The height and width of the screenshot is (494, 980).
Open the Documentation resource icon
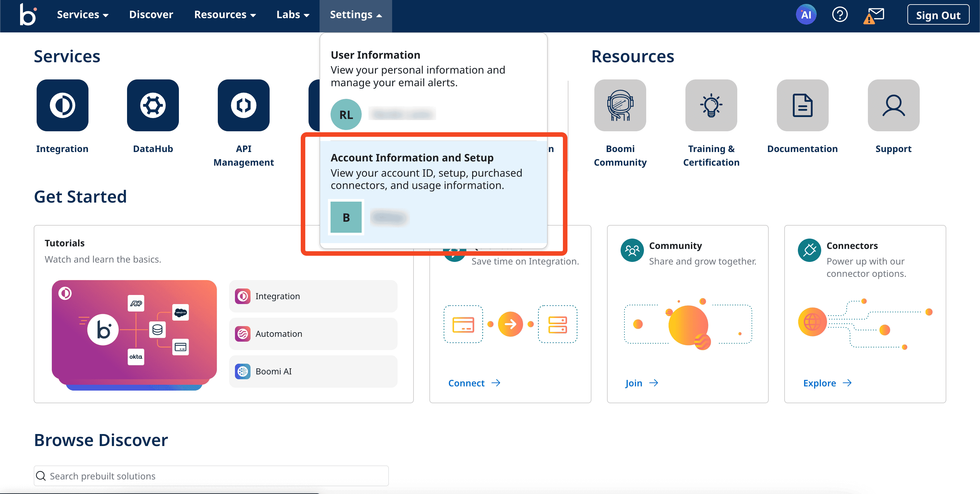(802, 105)
